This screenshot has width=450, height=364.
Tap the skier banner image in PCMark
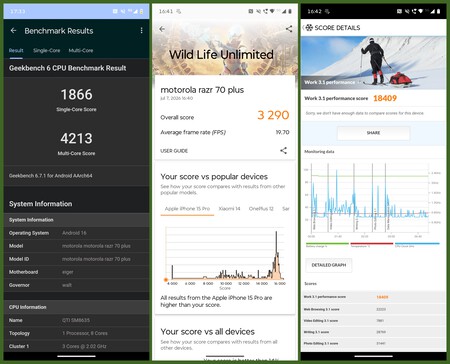click(373, 63)
